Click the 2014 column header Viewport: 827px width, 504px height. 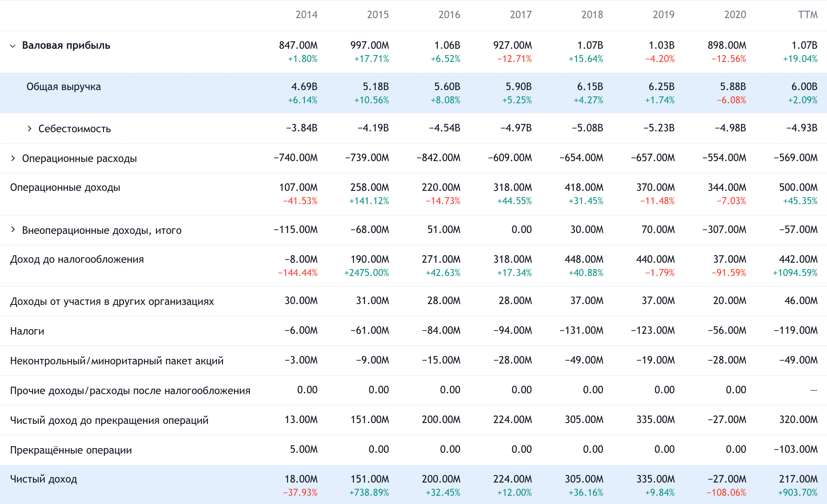click(x=306, y=15)
